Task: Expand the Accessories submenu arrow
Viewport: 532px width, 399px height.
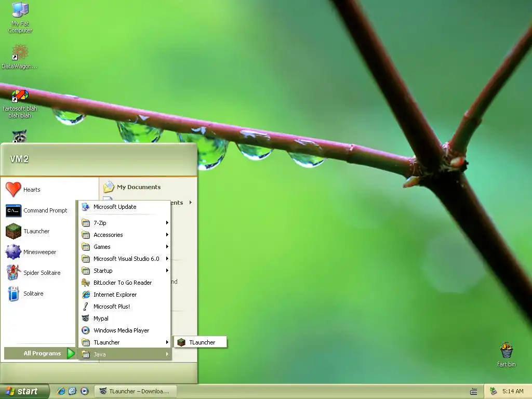Action: click(167, 234)
